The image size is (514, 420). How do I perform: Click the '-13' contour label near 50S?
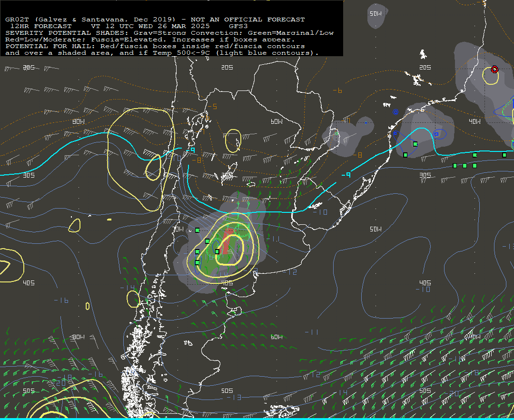[234, 397]
